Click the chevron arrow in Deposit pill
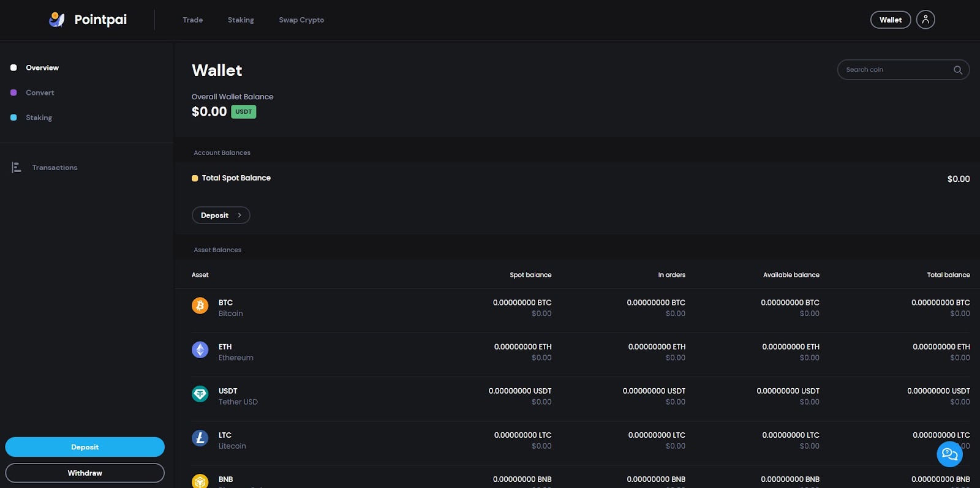The height and width of the screenshot is (488, 980). (239, 216)
